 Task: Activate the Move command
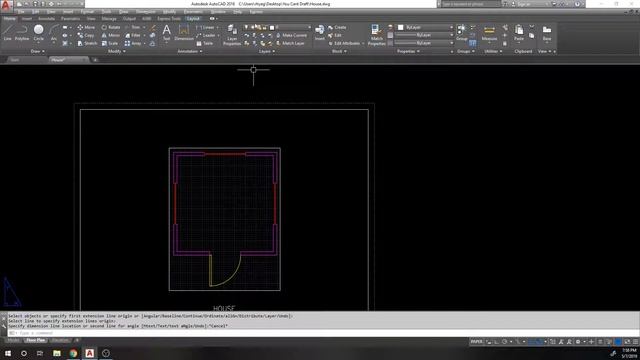(x=86, y=27)
